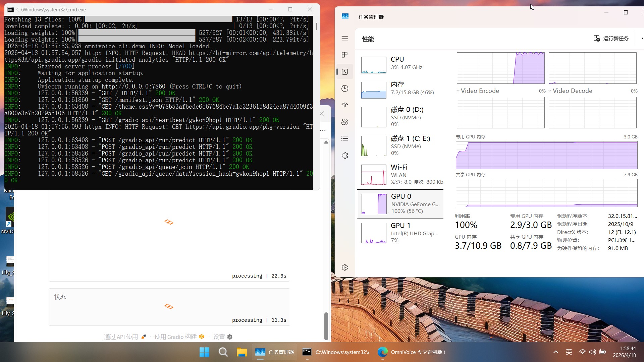Open the Details list icon in sidebar
The width and height of the screenshot is (644, 362).
[x=344, y=139]
